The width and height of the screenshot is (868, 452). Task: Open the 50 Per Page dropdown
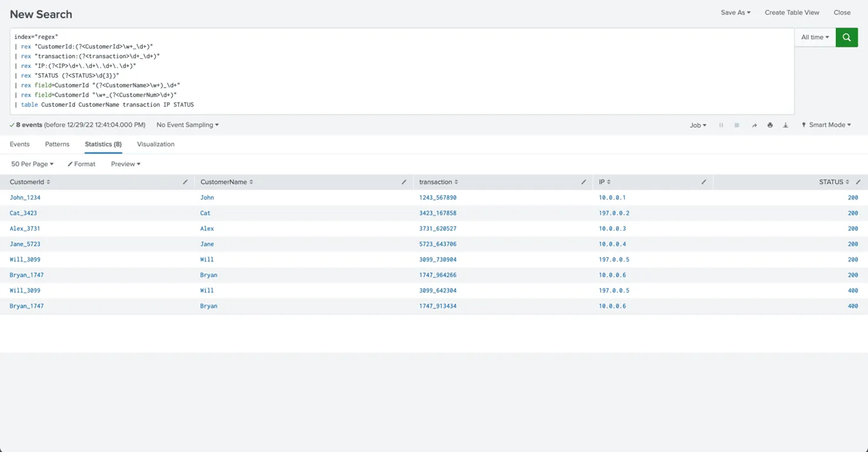pyautogui.click(x=32, y=164)
